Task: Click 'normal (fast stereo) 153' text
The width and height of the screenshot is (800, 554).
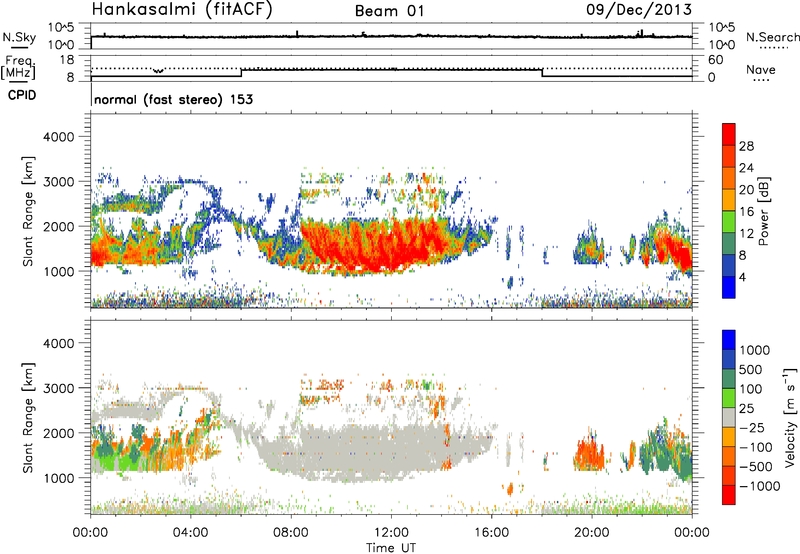Action: click(x=173, y=99)
